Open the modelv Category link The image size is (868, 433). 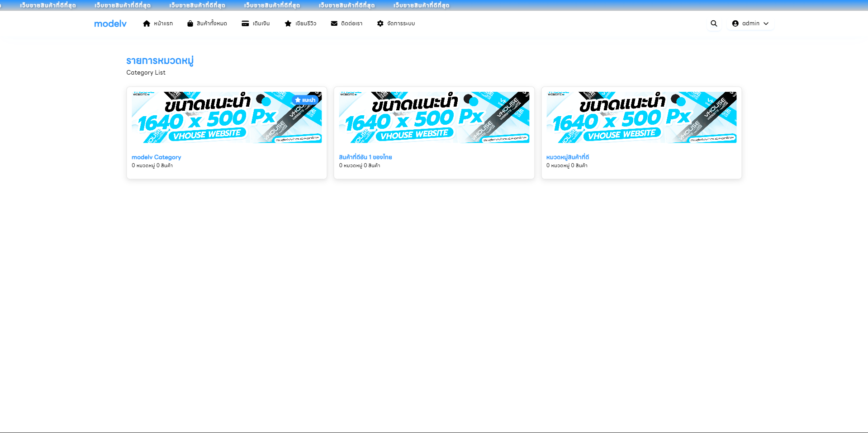pyautogui.click(x=156, y=157)
